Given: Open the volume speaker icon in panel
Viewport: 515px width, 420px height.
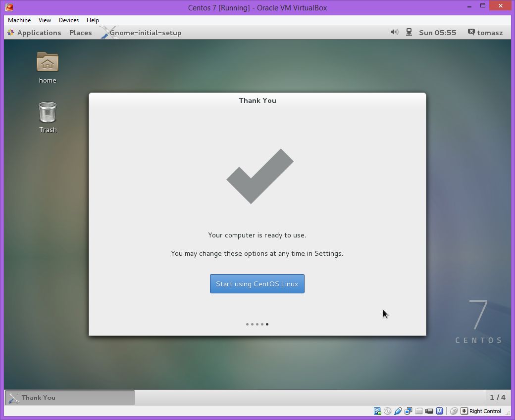Looking at the screenshot, I should pyautogui.click(x=395, y=32).
